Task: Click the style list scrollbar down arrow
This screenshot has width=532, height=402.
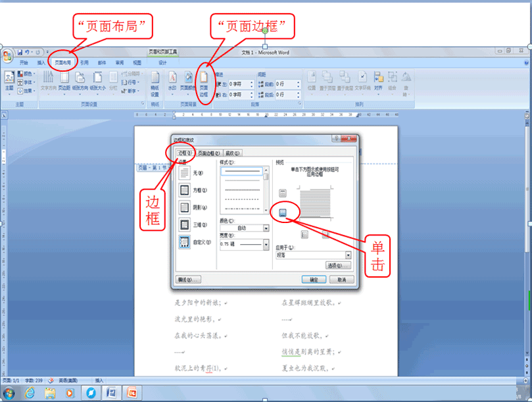Action: tap(265, 210)
